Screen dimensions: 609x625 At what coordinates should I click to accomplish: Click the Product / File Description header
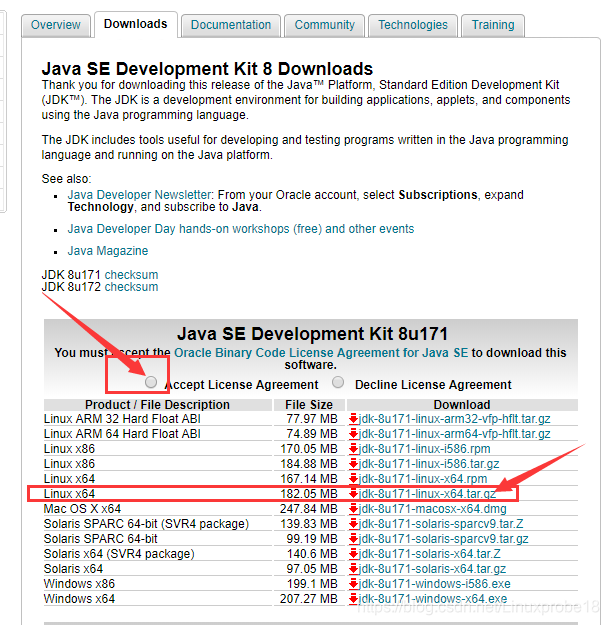[157, 405]
